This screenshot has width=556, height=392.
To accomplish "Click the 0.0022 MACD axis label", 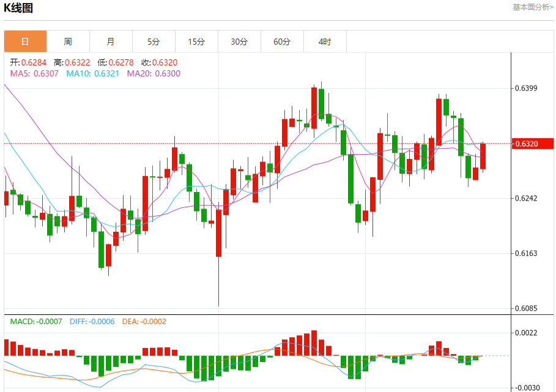I will coord(526,333).
